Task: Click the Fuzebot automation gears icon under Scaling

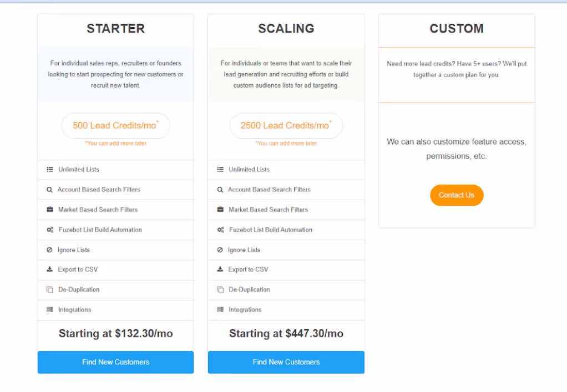Action: [220, 230]
